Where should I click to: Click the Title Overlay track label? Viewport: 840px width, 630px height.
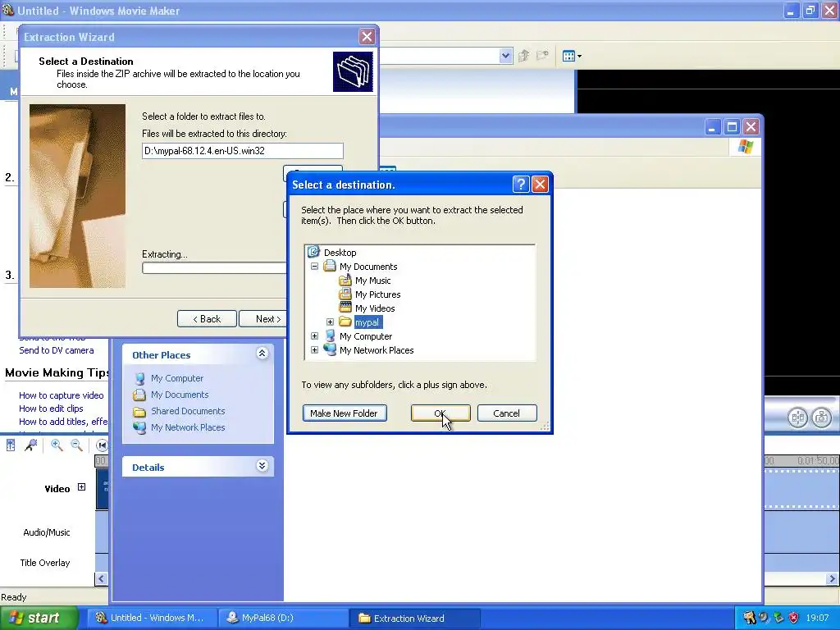(45, 563)
